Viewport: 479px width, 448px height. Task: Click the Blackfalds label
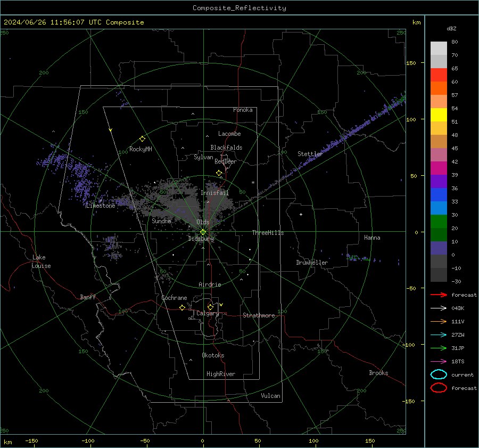click(x=226, y=148)
